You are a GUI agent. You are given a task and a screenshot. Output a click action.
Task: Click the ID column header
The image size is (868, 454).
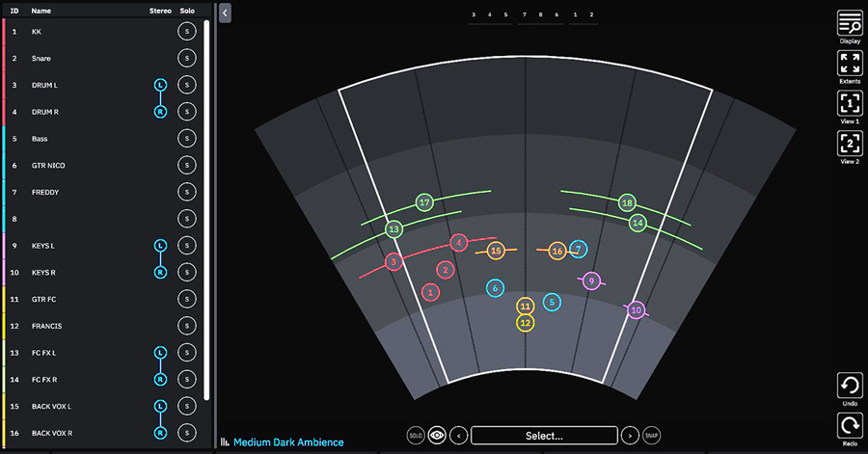pos(14,11)
